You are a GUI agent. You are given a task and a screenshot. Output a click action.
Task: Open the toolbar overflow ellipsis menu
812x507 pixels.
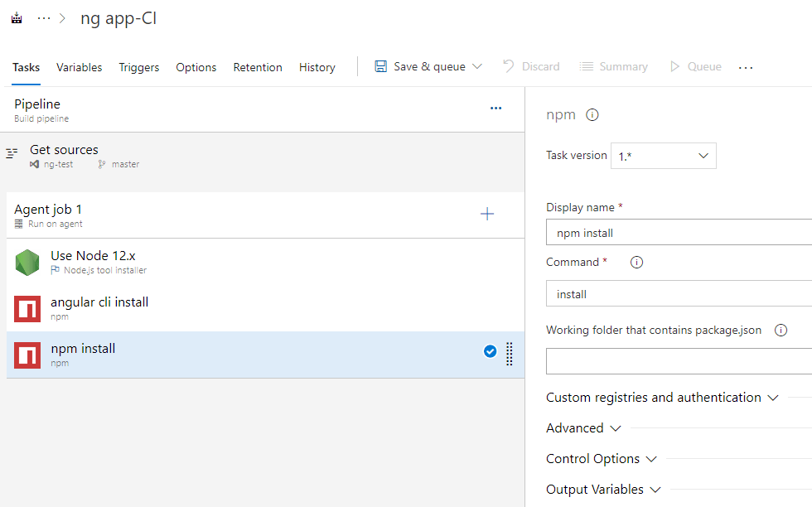click(x=746, y=67)
